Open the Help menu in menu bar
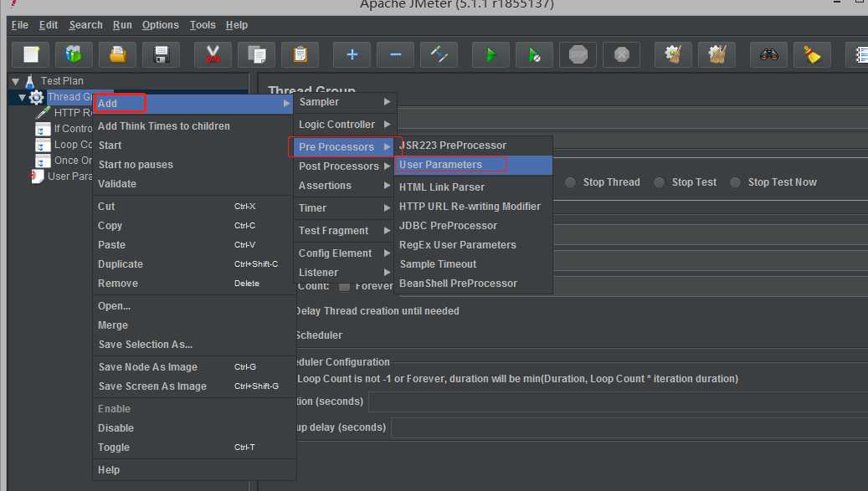 (236, 25)
